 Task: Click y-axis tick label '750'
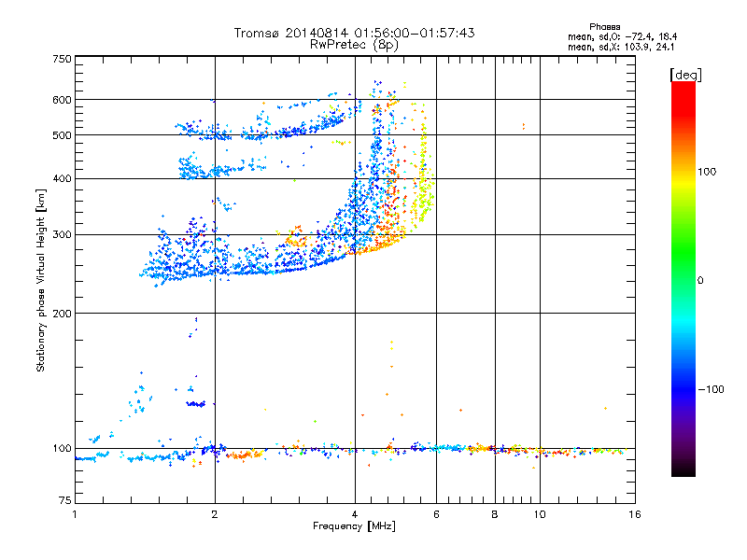click(x=62, y=59)
